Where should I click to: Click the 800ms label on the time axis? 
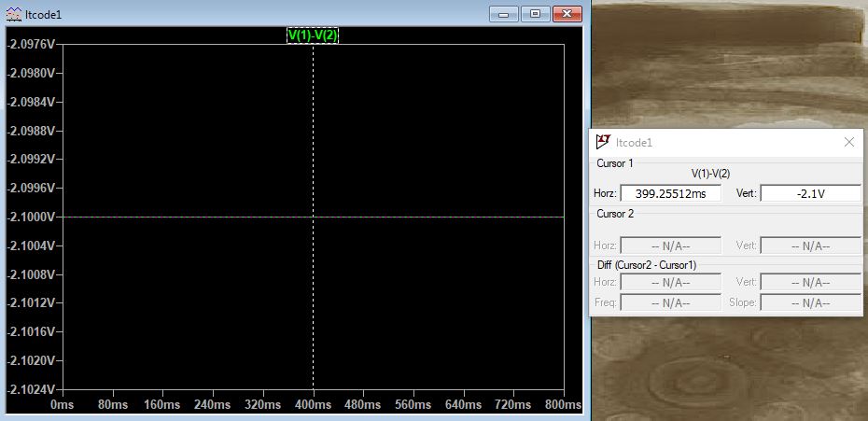pos(562,405)
